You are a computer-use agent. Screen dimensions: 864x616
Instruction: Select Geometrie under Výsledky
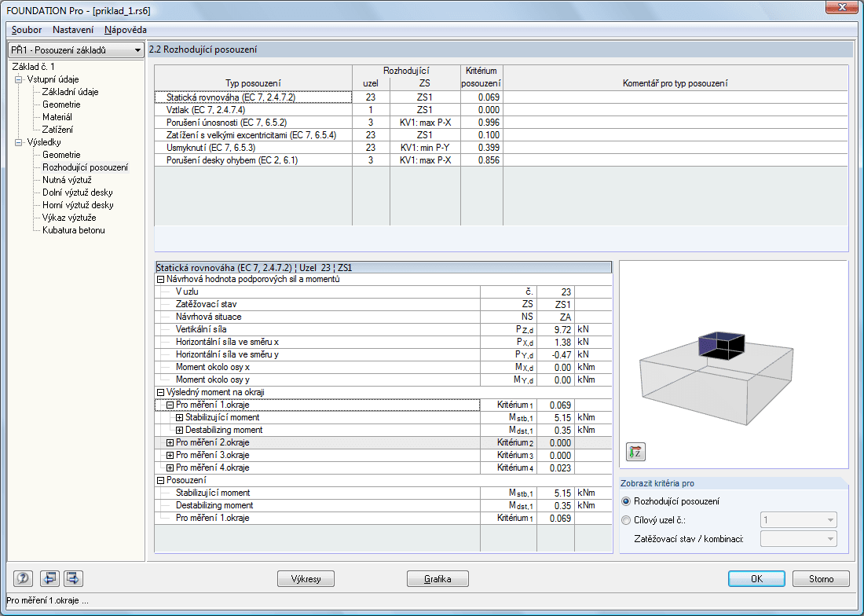[x=61, y=155]
